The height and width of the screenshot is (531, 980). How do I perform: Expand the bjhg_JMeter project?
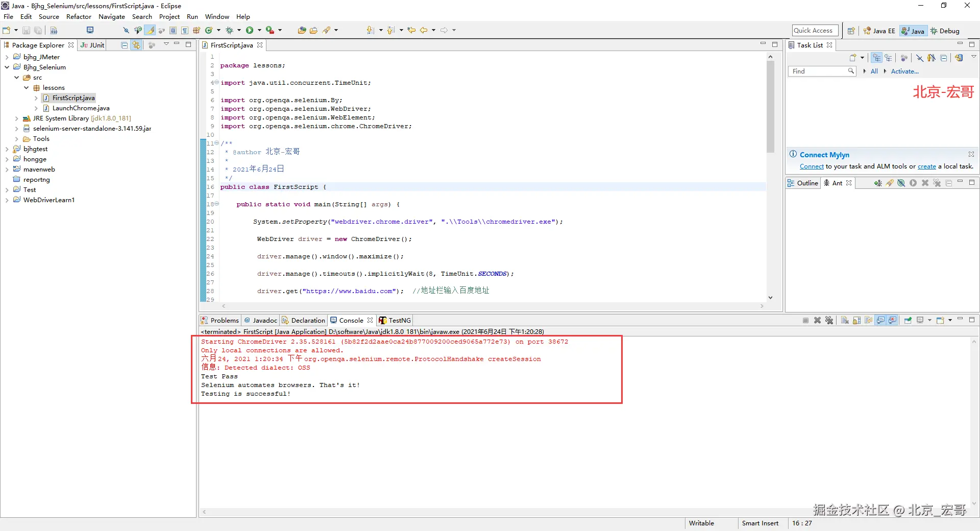(x=7, y=57)
